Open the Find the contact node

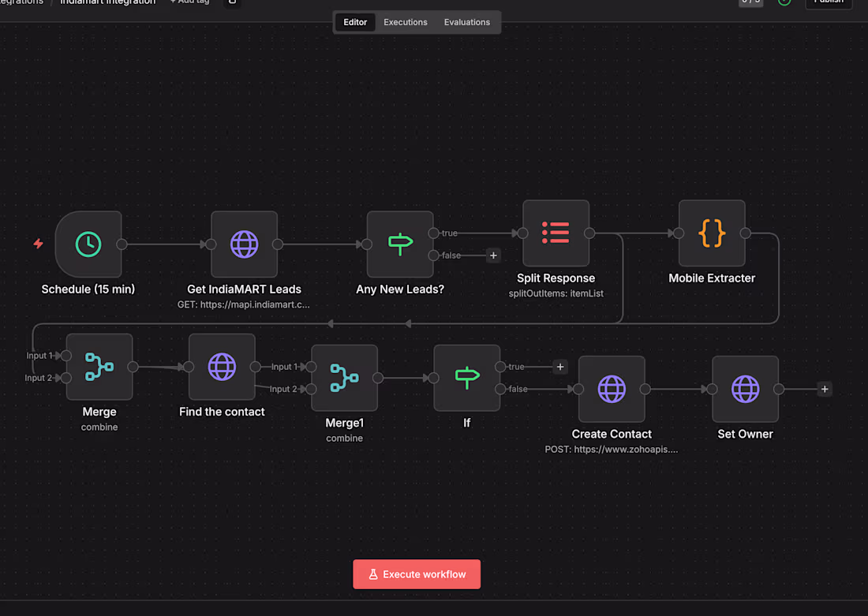pyautogui.click(x=222, y=366)
